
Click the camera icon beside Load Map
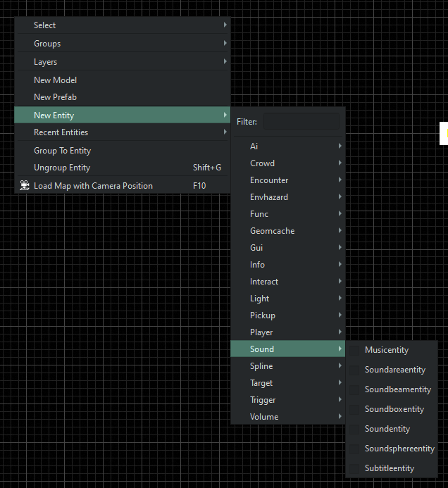25,185
